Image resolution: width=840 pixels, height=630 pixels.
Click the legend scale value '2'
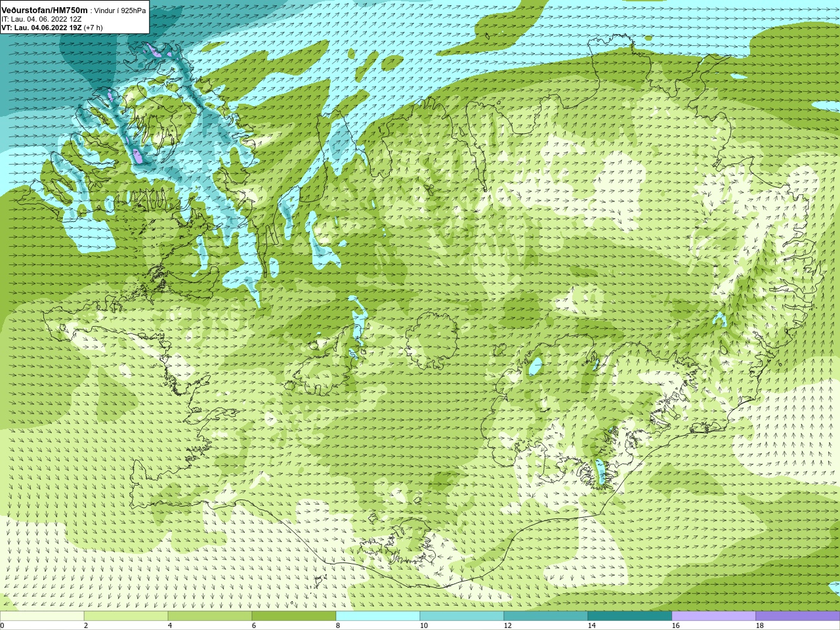coord(86,625)
